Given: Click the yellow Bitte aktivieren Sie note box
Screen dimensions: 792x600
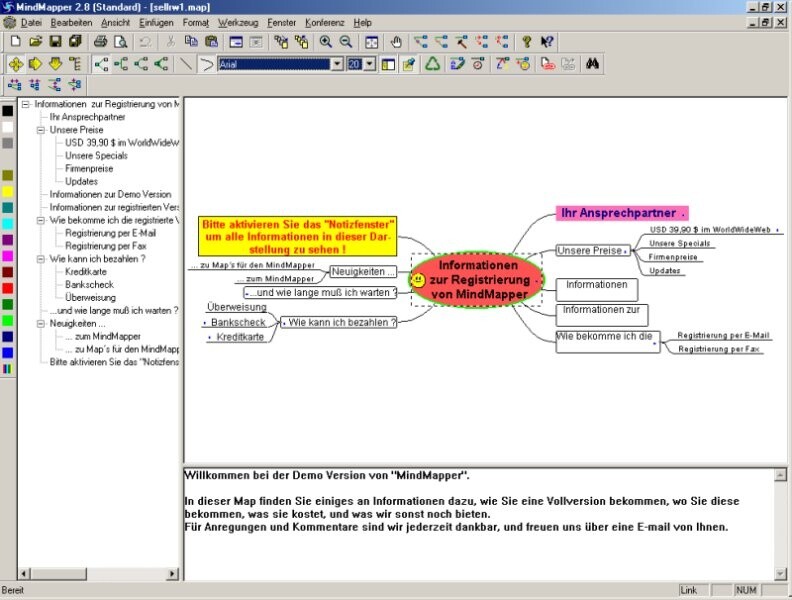Looking at the screenshot, I should click(297, 236).
